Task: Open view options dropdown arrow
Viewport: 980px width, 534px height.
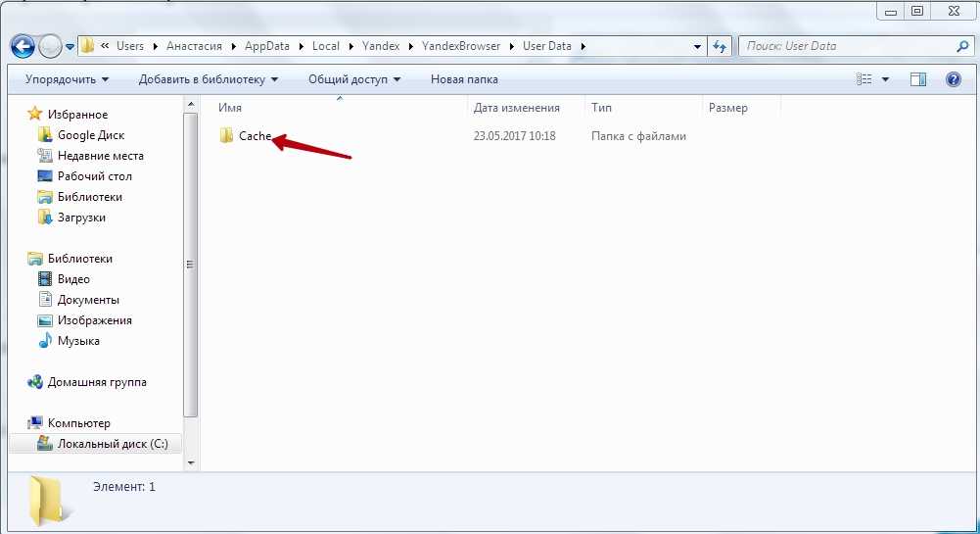Action: pyautogui.click(x=886, y=79)
